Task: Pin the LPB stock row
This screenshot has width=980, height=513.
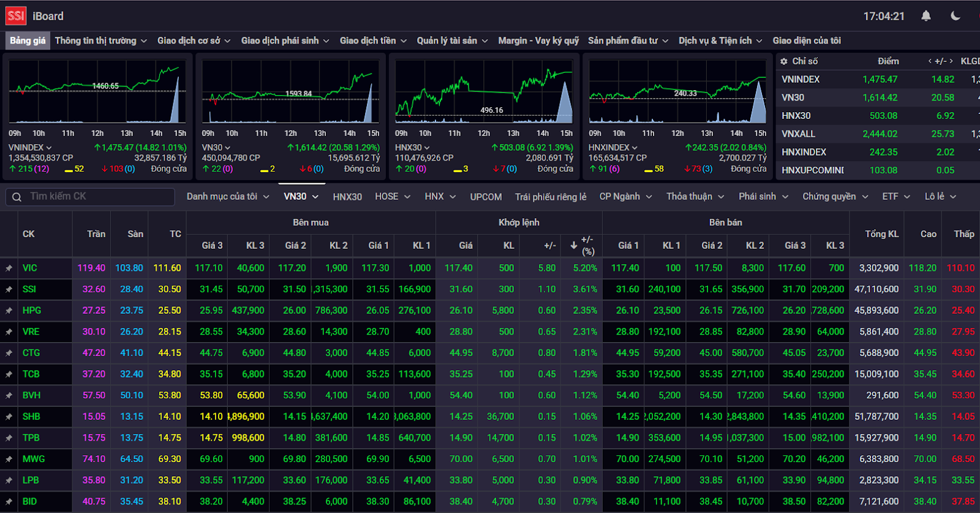Action: [x=9, y=481]
